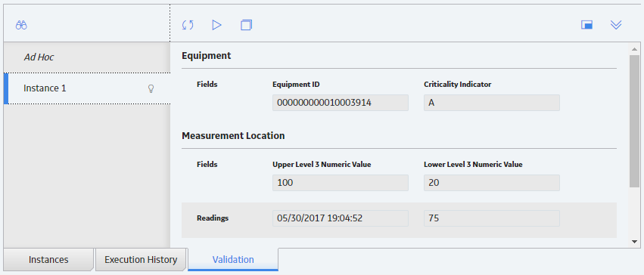The image size is (644, 275).
Task: Select Instance 1 in the list
Action: [x=87, y=88]
